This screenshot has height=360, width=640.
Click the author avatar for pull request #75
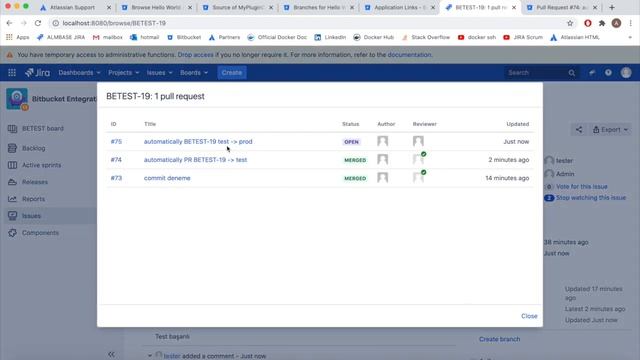[x=382, y=141]
